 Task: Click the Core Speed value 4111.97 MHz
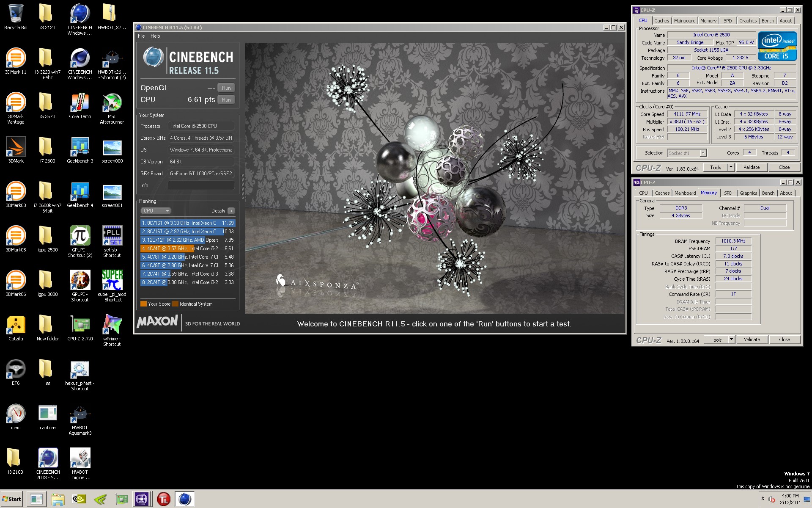point(687,114)
